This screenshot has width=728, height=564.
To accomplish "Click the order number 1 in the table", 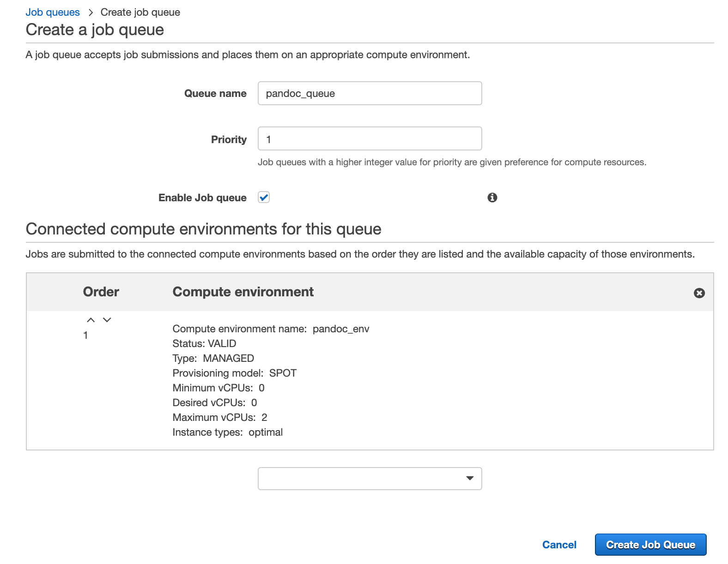I will coord(85,335).
